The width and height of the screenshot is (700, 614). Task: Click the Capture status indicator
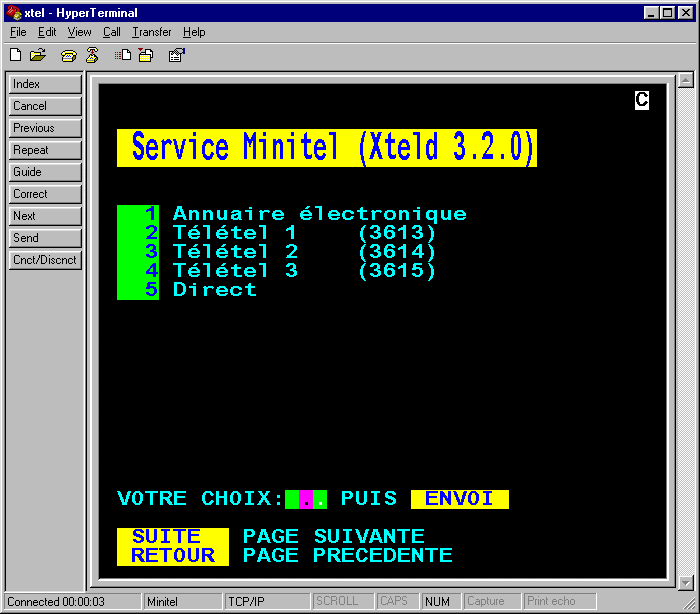[x=492, y=601]
